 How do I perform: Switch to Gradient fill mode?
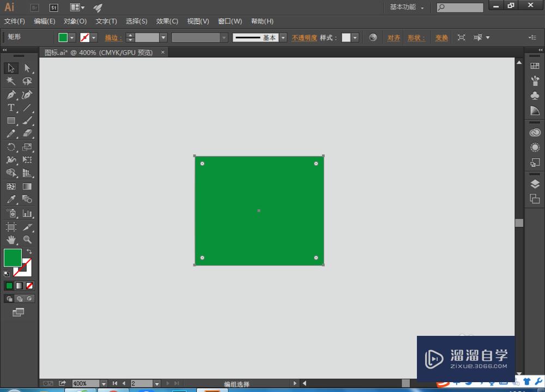click(20, 286)
